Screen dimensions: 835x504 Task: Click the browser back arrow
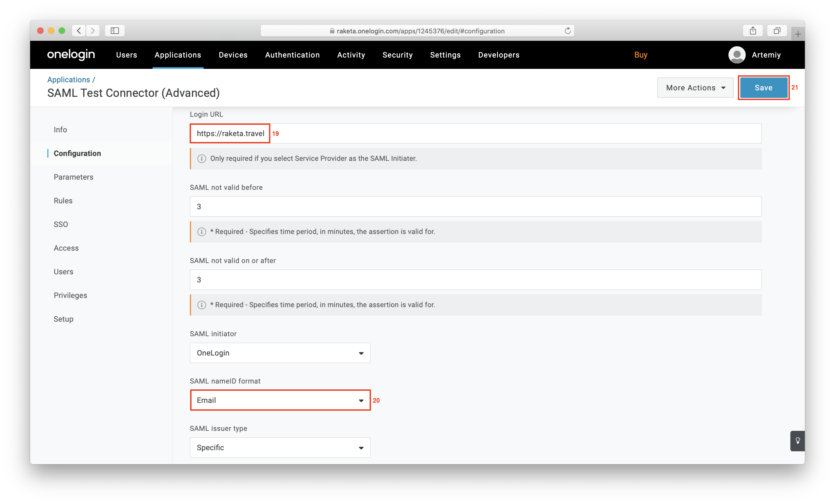(x=79, y=31)
